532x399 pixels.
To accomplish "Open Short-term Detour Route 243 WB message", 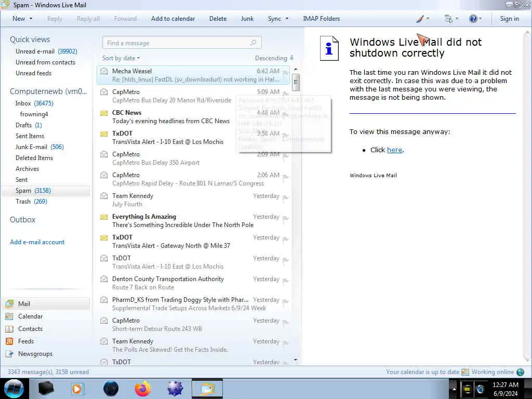I will coord(193,324).
